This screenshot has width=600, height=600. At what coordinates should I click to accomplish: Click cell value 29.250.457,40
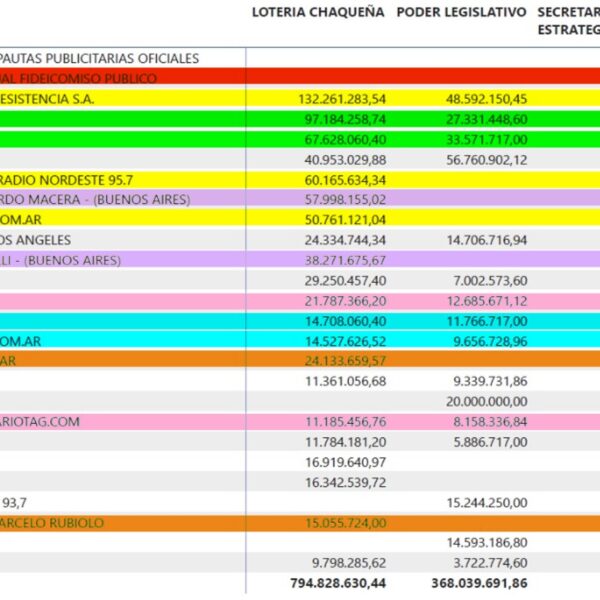tap(345, 280)
